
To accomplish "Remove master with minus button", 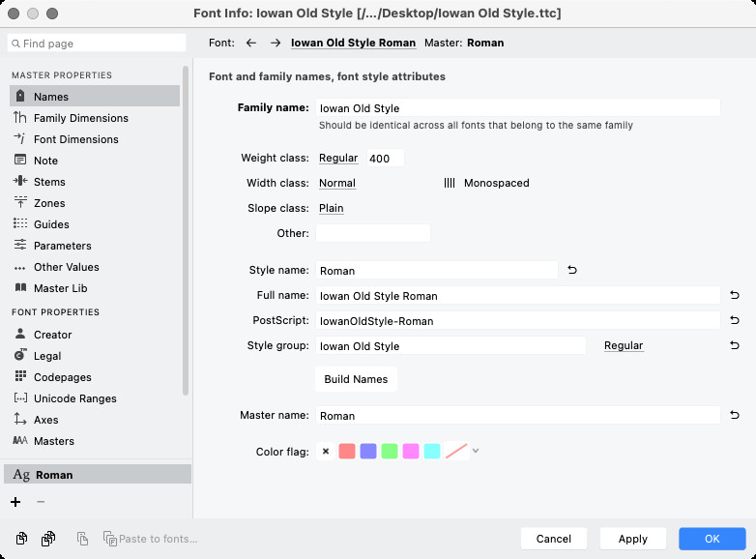I will (x=41, y=502).
